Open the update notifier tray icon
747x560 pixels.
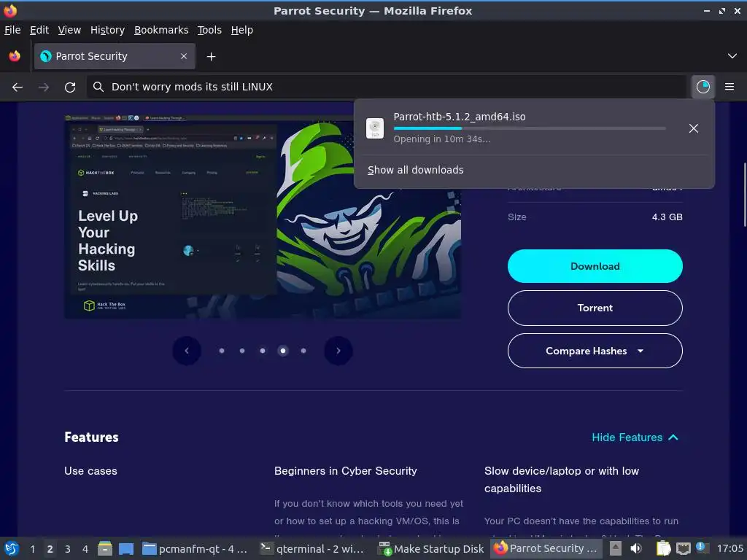(x=701, y=548)
